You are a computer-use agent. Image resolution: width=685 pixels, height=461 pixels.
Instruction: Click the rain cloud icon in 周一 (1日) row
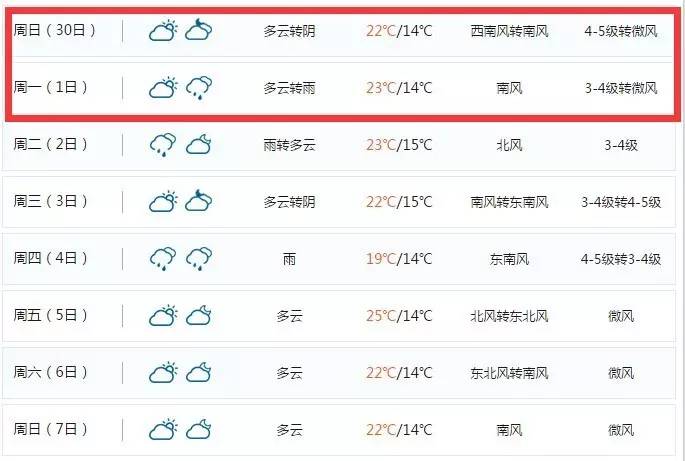point(198,88)
